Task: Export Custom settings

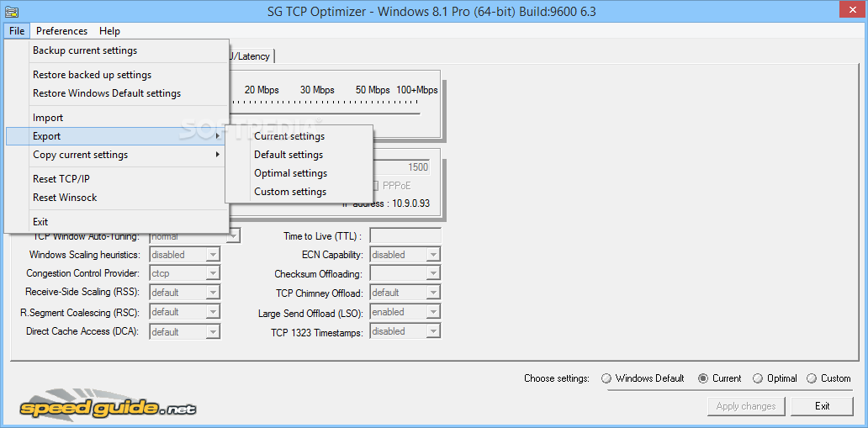Action: pyautogui.click(x=299, y=192)
